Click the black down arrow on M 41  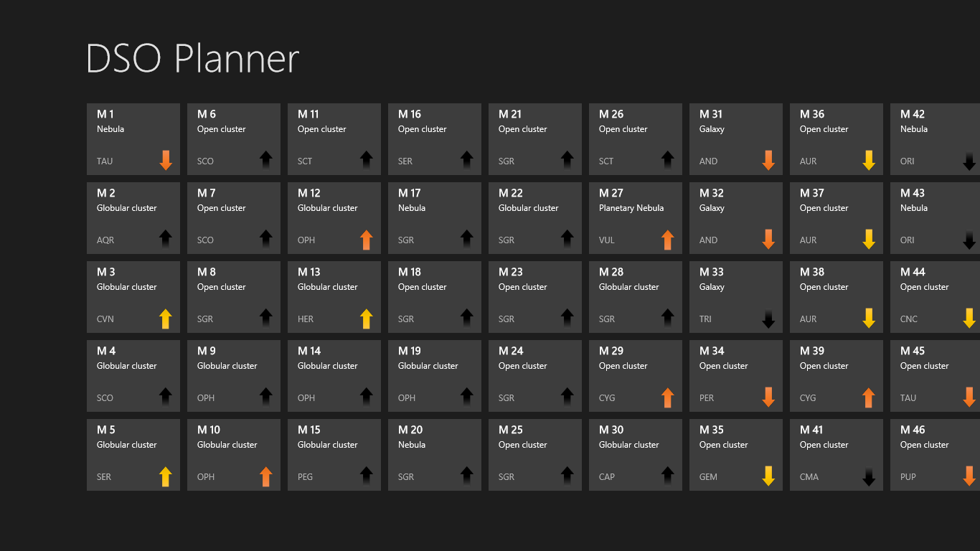click(x=869, y=476)
